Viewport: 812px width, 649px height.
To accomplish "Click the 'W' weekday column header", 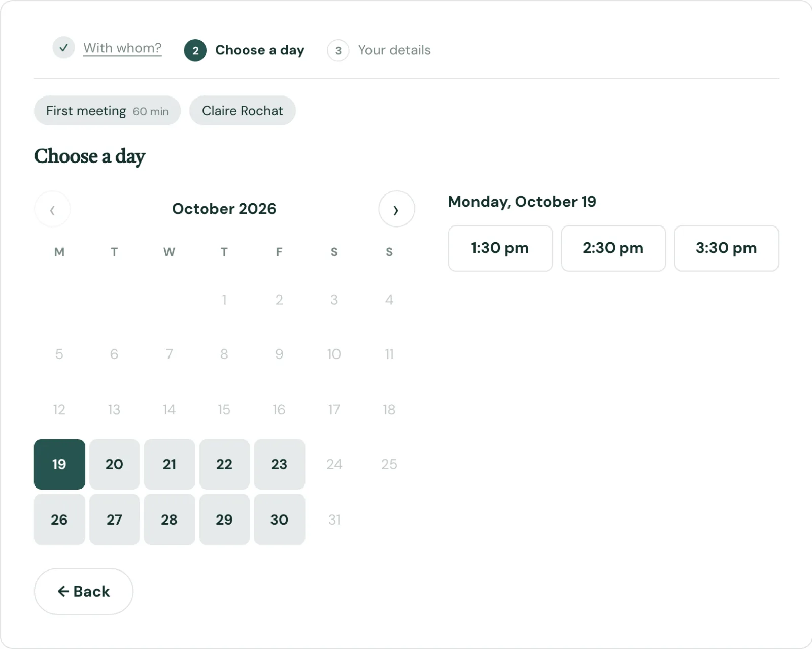I will coord(169,252).
